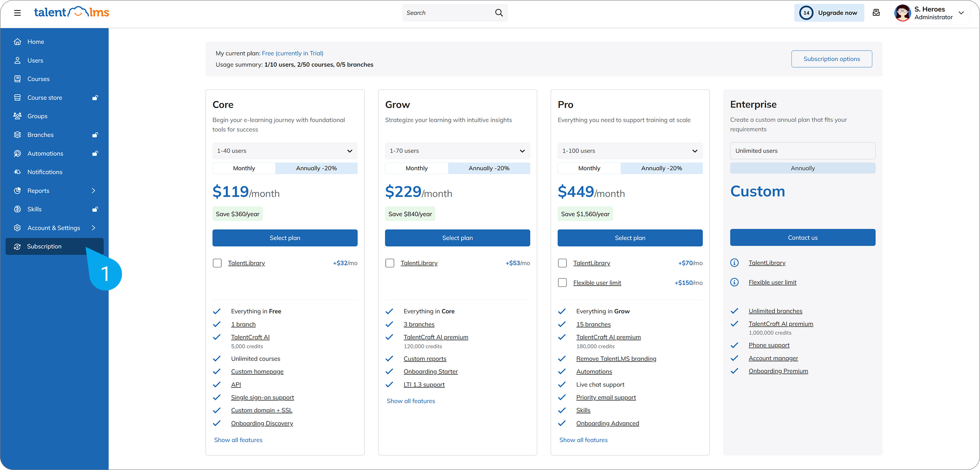Open Subscription options button

point(832,59)
